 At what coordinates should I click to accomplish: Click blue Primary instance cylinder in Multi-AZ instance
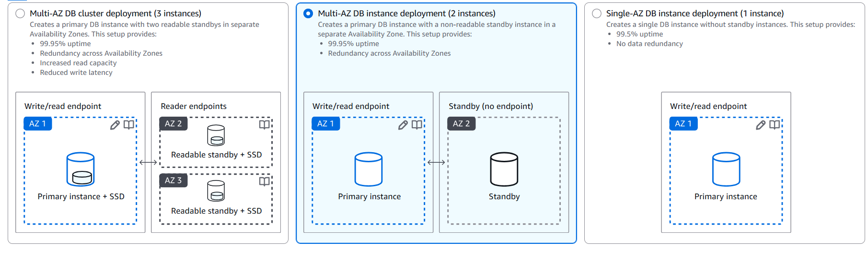pyautogui.click(x=369, y=169)
